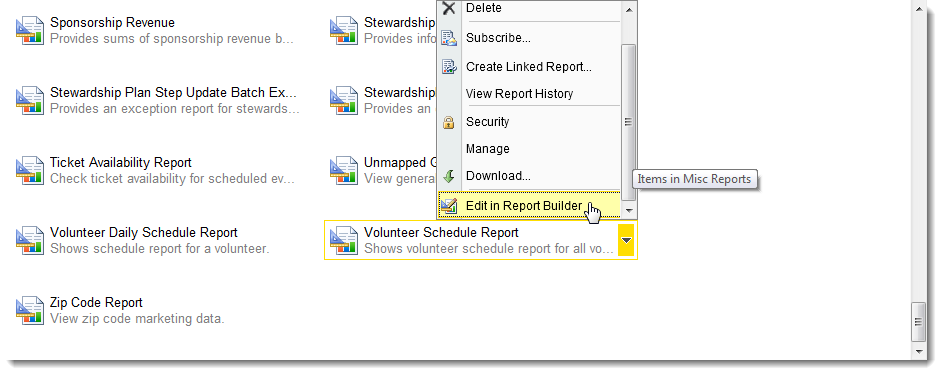Image resolution: width=942 pixels, height=375 pixels.
Task: Click the Edit in Report Builder icon
Action: tap(448, 206)
